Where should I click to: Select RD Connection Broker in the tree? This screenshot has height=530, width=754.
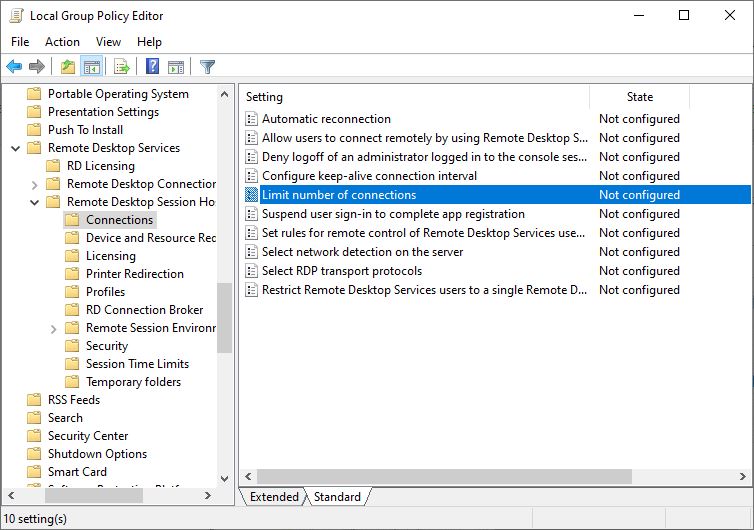144,310
